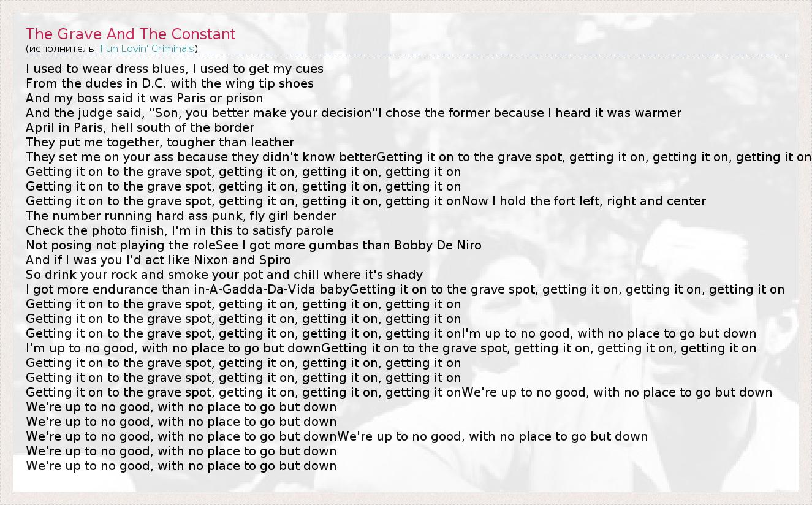Image resolution: width=812 pixels, height=505 pixels.
Task: Click the phrase 'Now I hold the fort left, right and center'
Action: 584,201
